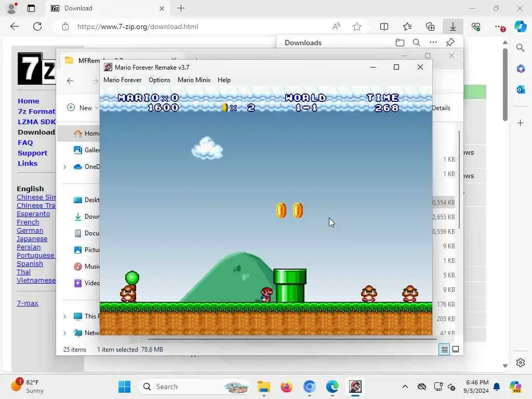Open a new Edge tab
This screenshot has height=399, width=532.
tap(181, 8)
